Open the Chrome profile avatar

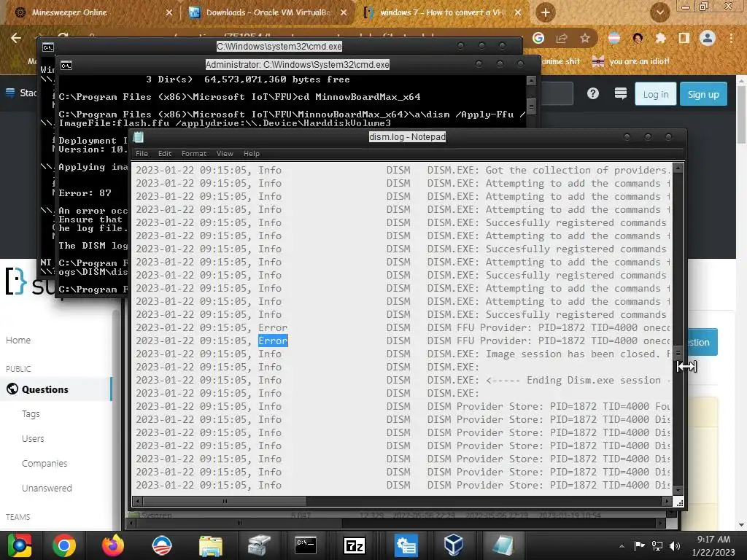click(708, 38)
